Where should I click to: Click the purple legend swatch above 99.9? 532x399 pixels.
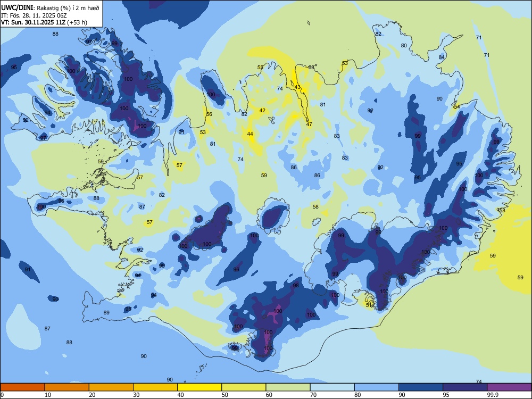pyautogui.click(x=509, y=387)
